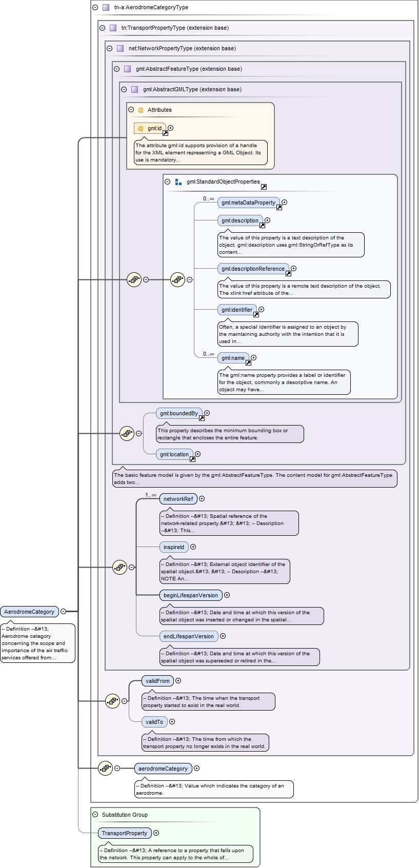
Task: Select the gml:descriptionReference element
Action: pos(253,269)
